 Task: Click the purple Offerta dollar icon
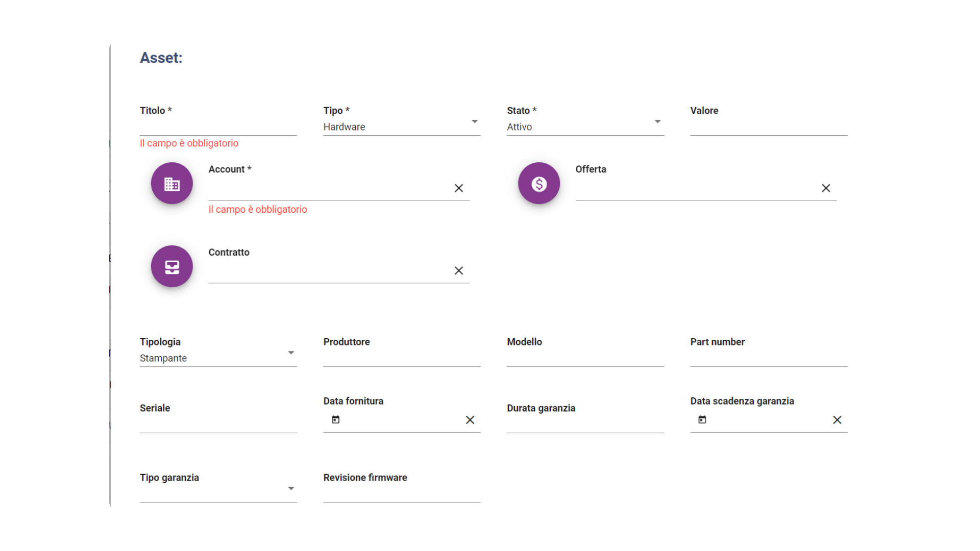(x=538, y=183)
